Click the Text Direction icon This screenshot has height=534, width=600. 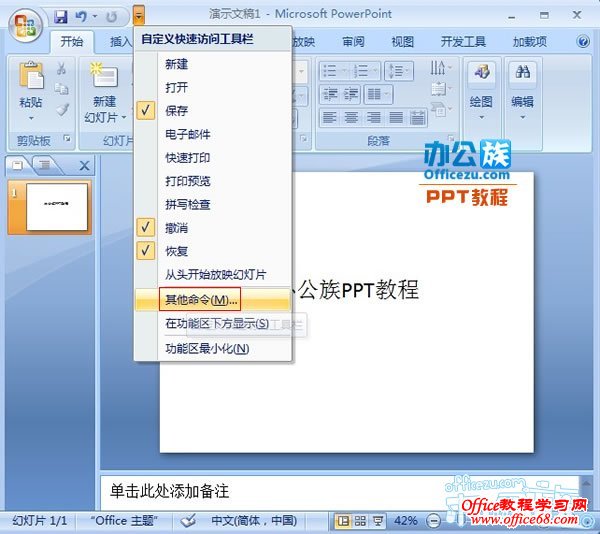[x=437, y=68]
